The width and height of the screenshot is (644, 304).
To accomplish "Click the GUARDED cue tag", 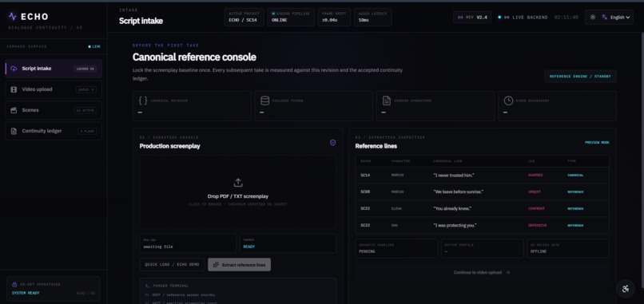I will pos(535,176).
